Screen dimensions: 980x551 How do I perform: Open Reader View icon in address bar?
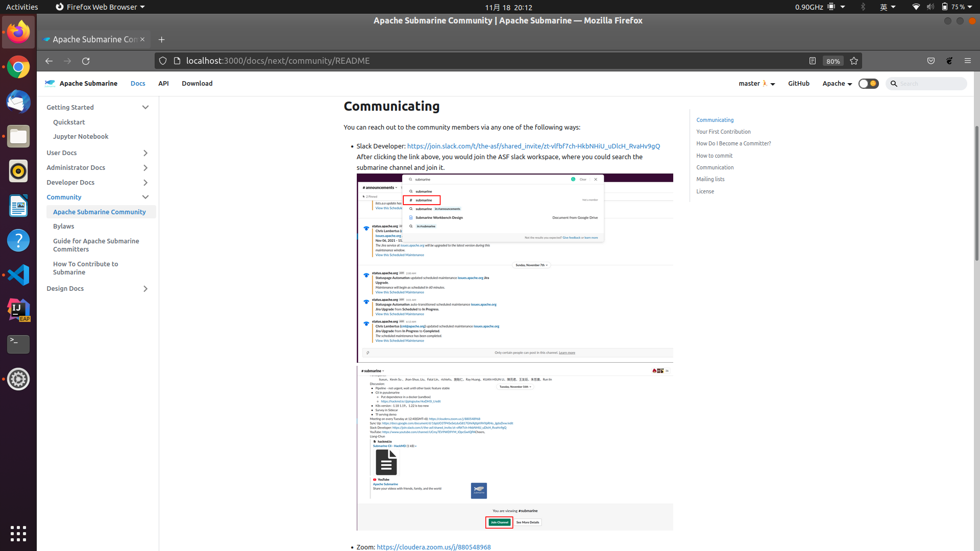pyautogui.click(x=813, y=61)
